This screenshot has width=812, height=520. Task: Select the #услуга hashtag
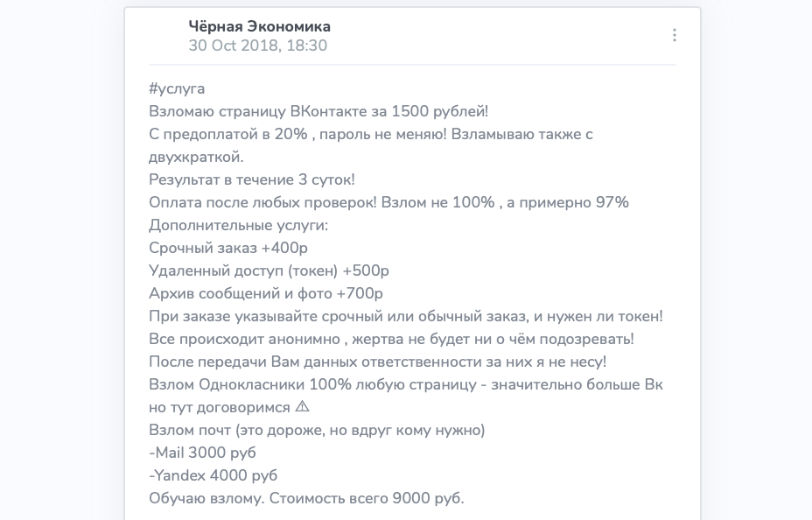[177, 89]
